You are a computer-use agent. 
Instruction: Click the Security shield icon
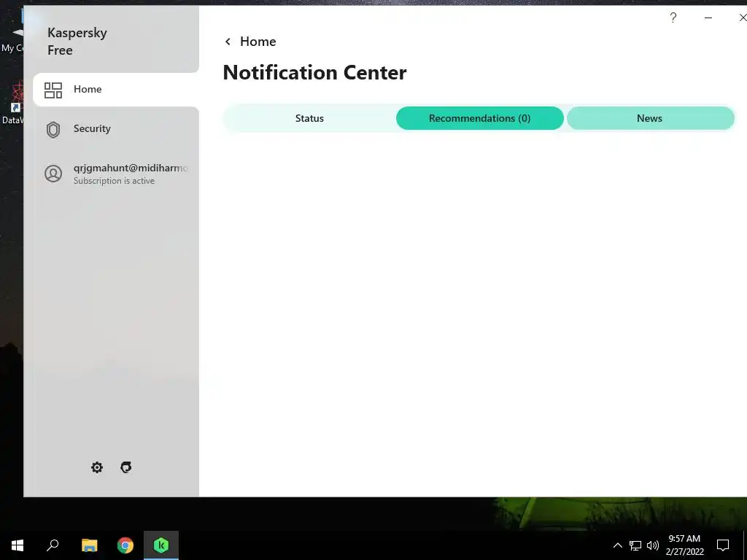53,130
